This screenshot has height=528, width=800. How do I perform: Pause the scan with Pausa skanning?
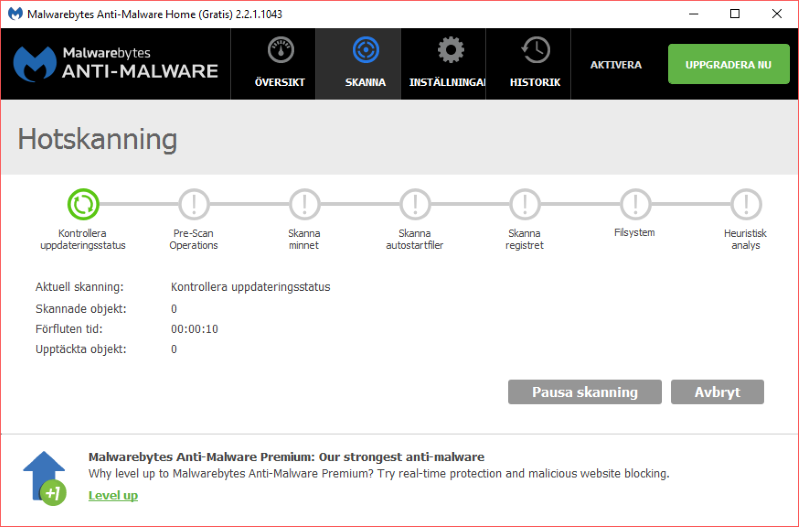pyautogui.click(x=585, y=392)
